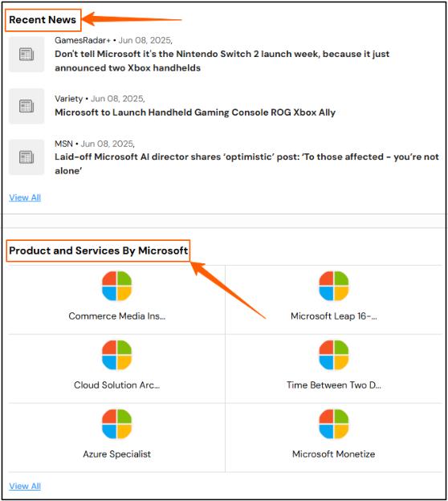Click View All under Product and Services

(25, 486)
